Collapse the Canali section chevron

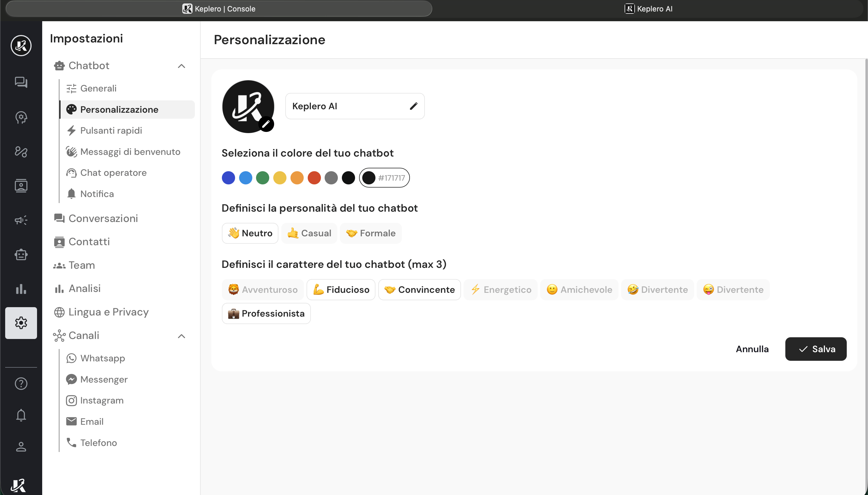(181, 336)
